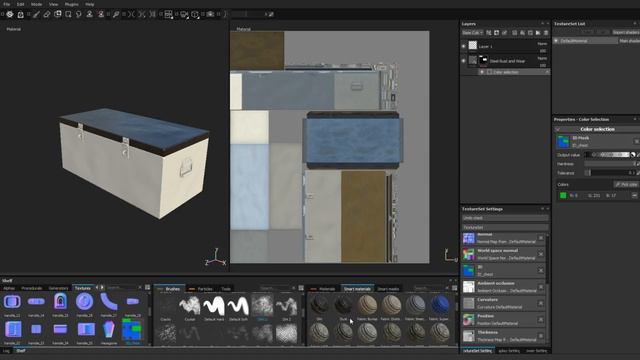Open the Help menu
Image resolution: width=640 pixels, height=360 pixels.
point(90,4)
